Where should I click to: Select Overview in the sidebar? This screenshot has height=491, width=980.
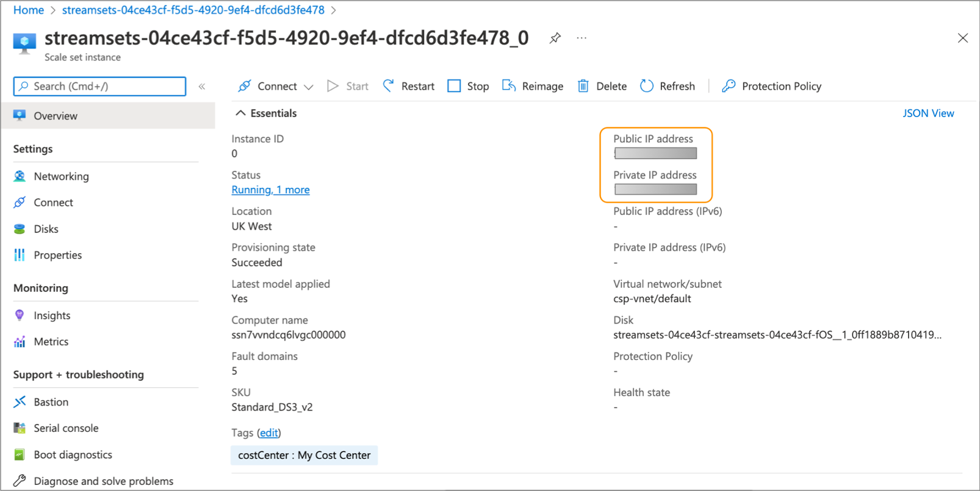click(107, 116)
